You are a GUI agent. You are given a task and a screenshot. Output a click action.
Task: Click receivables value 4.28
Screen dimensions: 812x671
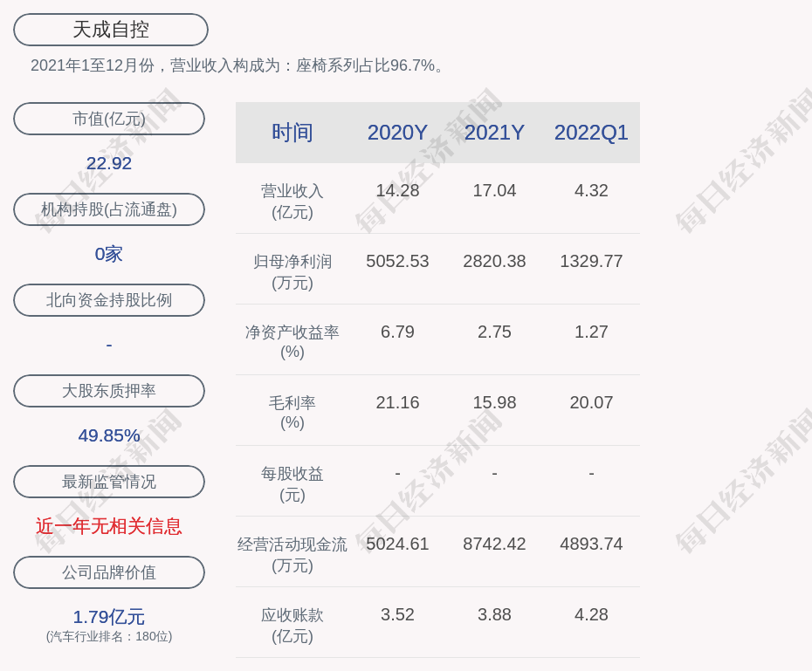pyautogui.click(x=591, y=614)
